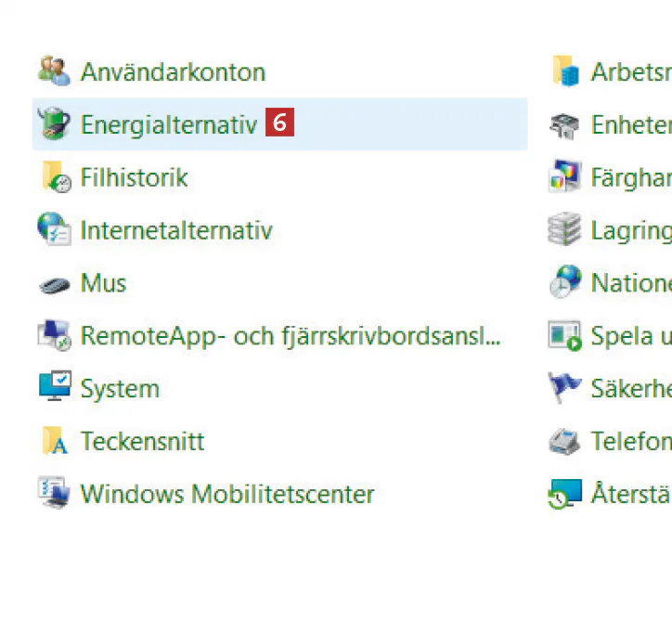672x635 pixels.
Task: Click the red number 6 badge
Action: pyautogui.click(x=279, y=123)
